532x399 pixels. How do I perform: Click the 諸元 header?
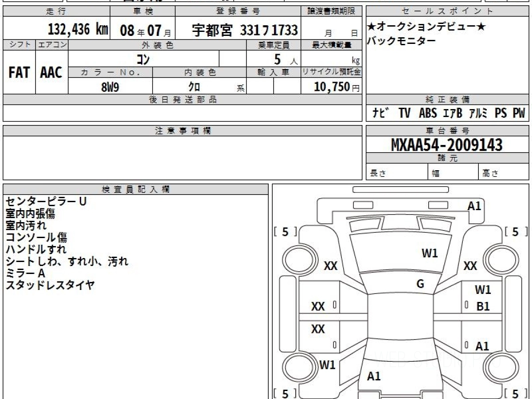click(447, 158)
